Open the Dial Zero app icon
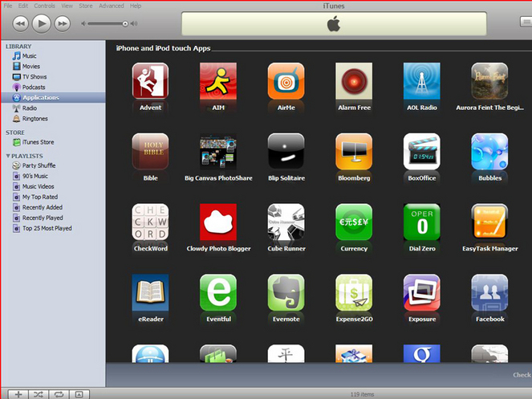 (422, 222)
